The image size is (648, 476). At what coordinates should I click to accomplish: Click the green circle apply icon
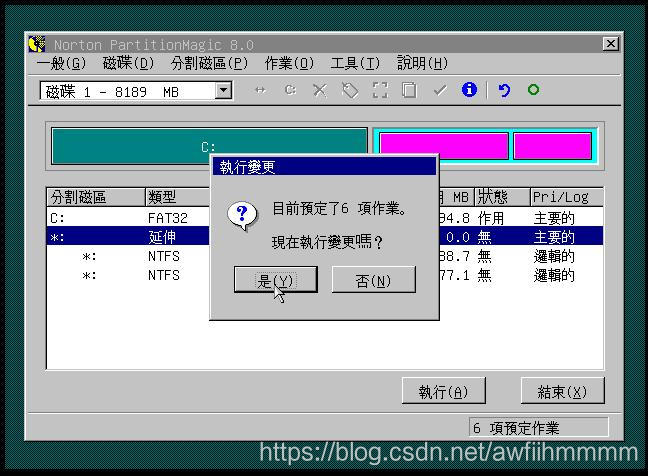(x=533, y=89)
